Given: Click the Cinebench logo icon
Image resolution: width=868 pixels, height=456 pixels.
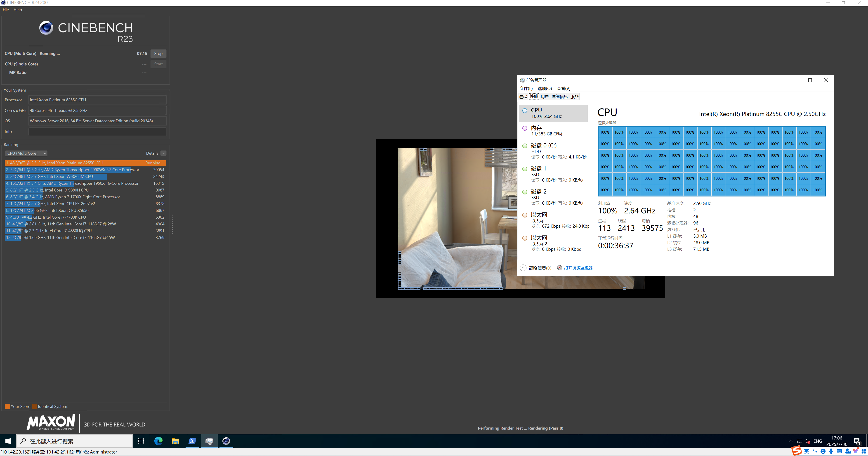Looking at the screenshot, I should 46,28.
